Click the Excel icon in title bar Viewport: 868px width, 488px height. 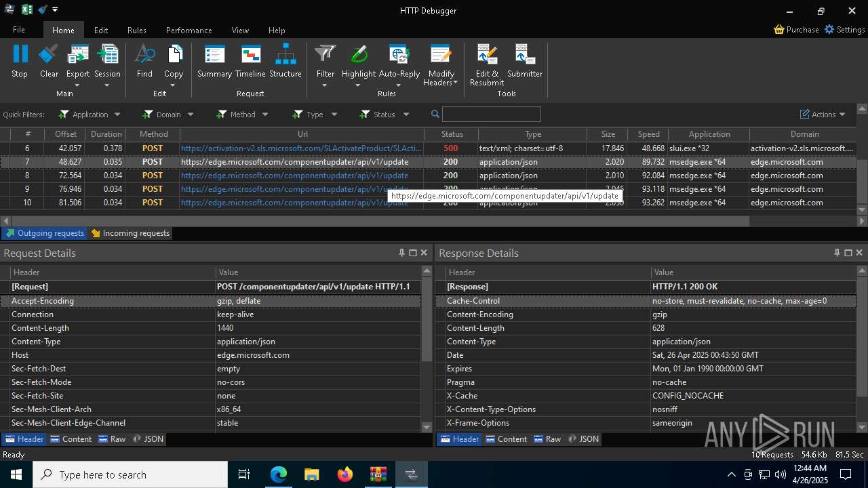27,9
